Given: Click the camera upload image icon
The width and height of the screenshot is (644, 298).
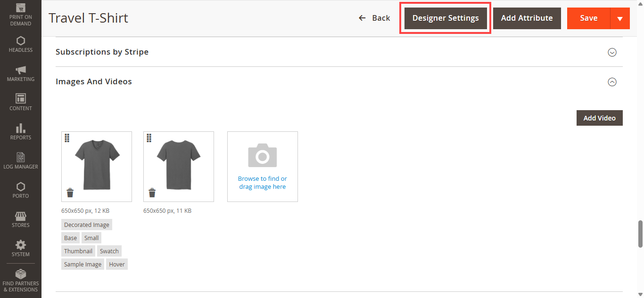Looking at the screenshot, I should pos(262,155).
